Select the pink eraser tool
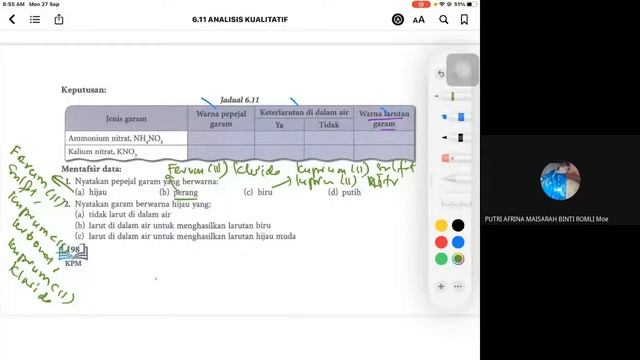 point(454,158)
